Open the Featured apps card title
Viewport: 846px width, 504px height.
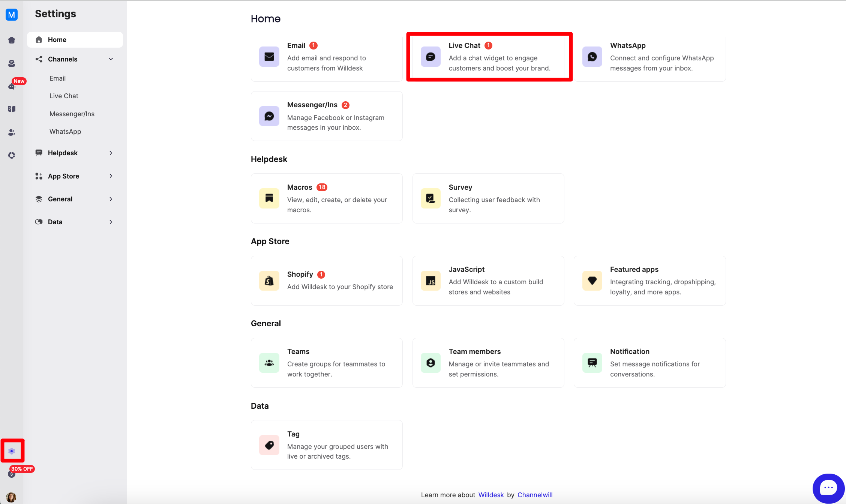[634, 269]
